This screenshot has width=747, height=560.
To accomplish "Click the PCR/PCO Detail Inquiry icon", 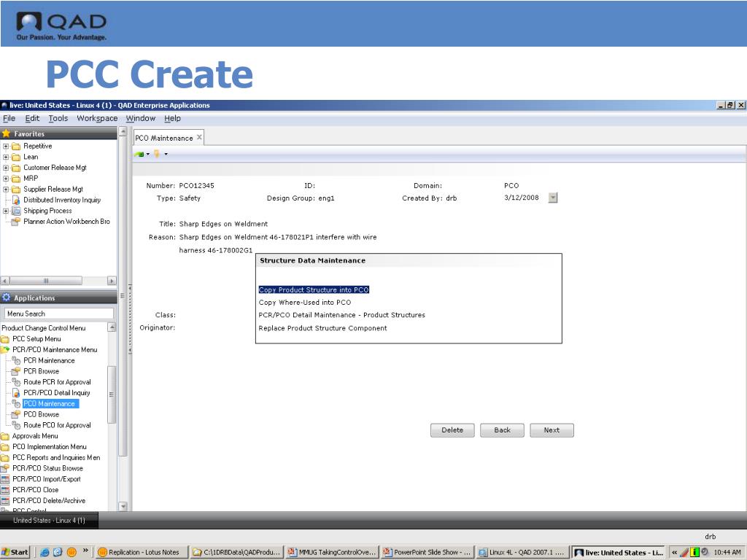I will 16,393.
